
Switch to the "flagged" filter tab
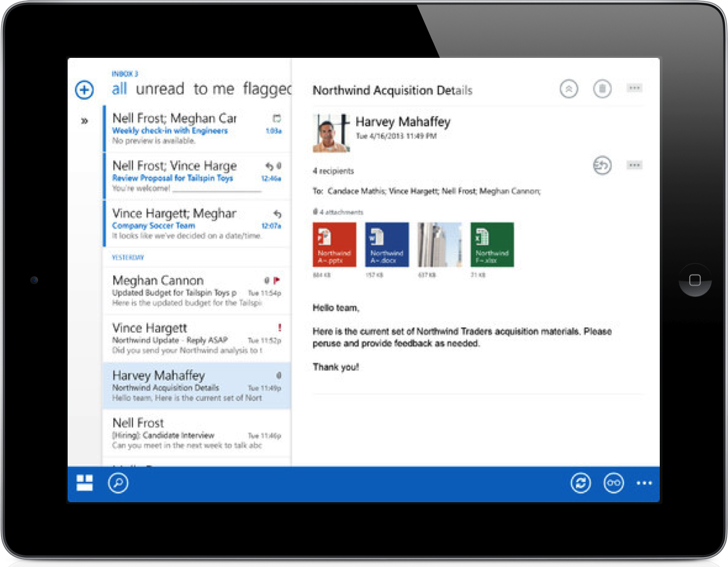(267, 89)
